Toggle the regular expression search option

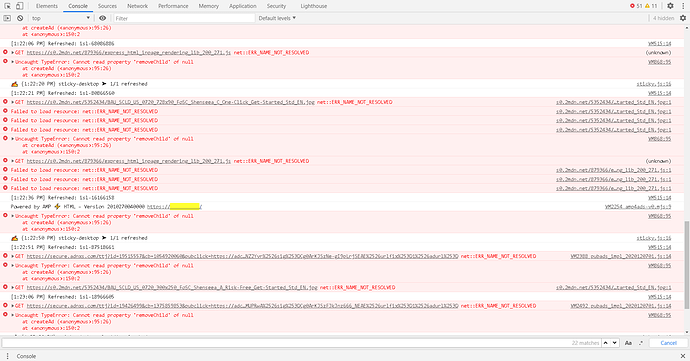click(641, 343)
